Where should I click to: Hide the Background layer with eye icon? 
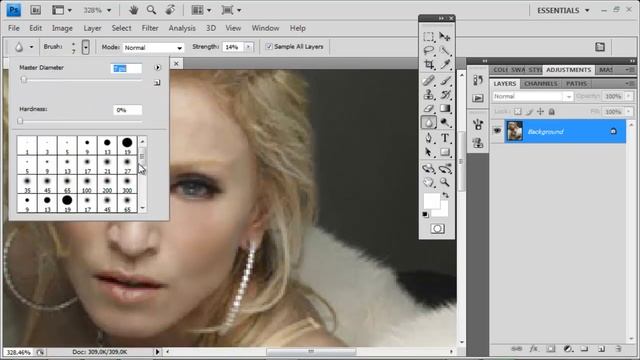click(x=497, y=131)
